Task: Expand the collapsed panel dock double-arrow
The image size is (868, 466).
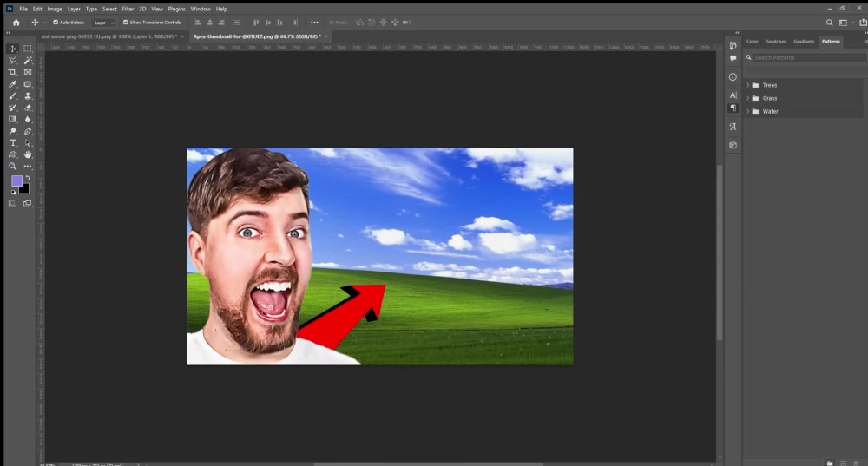Action: pos(737,33)
